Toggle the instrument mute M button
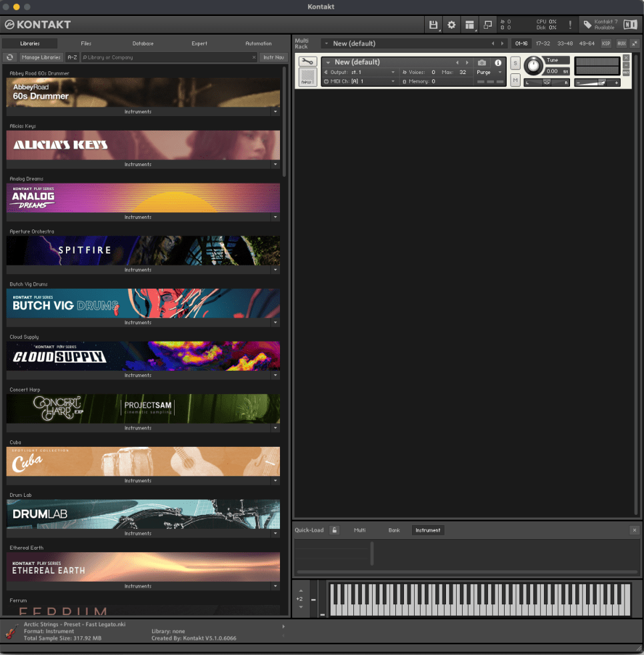Viewport: 644px width, 655px height. (x=515, y=80)
